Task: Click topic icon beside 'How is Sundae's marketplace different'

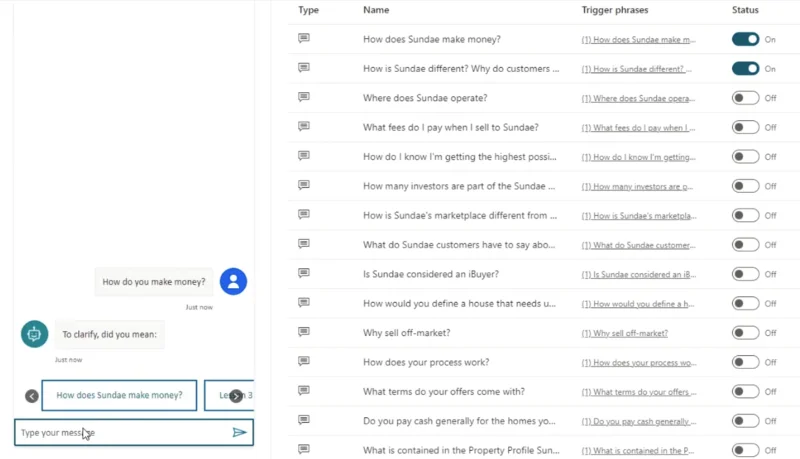Action: (x=304, y=215)
